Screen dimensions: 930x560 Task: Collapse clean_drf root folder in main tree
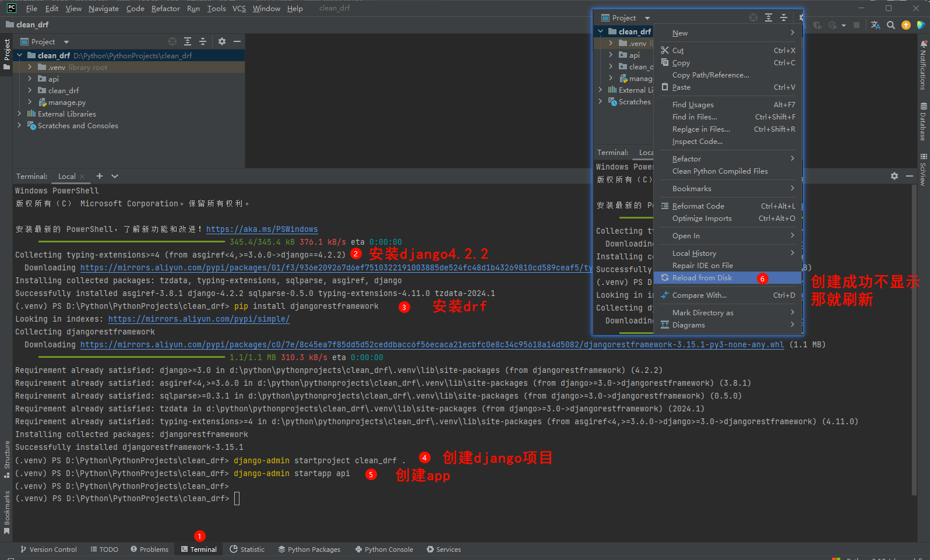pos(20,55)
